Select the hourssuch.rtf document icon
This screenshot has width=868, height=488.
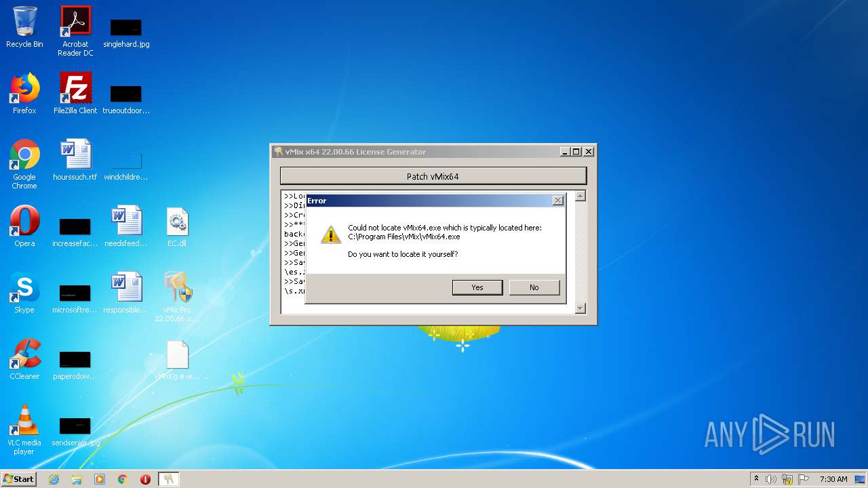pyautogui.click(x=75, y=160)
